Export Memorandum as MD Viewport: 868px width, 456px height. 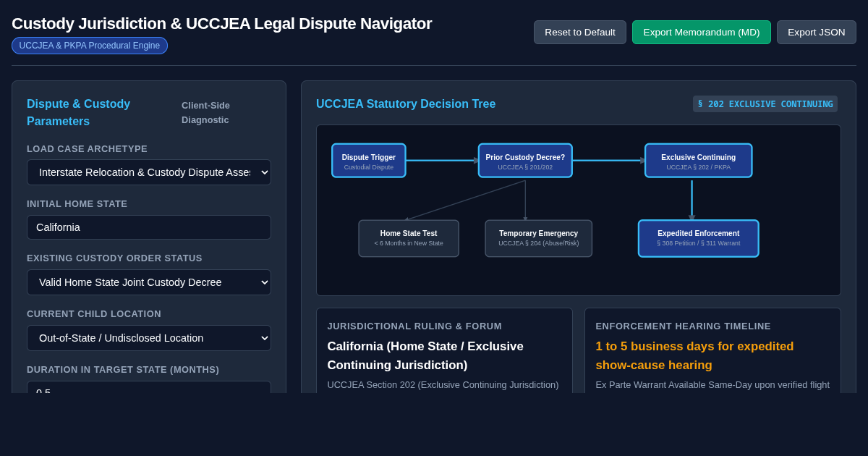[x=702, y=32]
